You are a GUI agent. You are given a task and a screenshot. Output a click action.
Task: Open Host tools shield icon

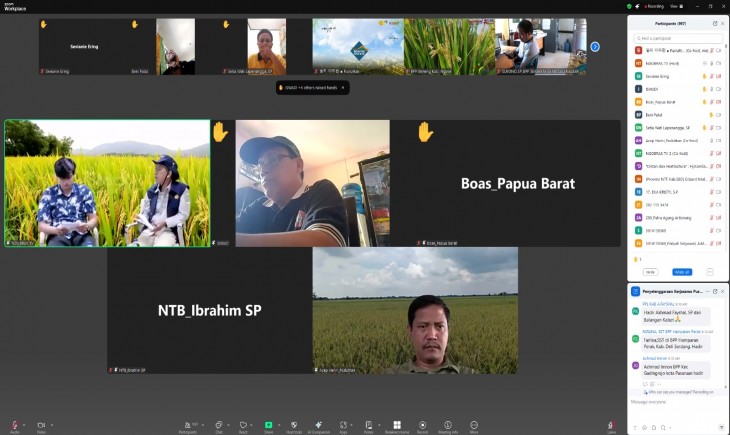click(294, 425)
